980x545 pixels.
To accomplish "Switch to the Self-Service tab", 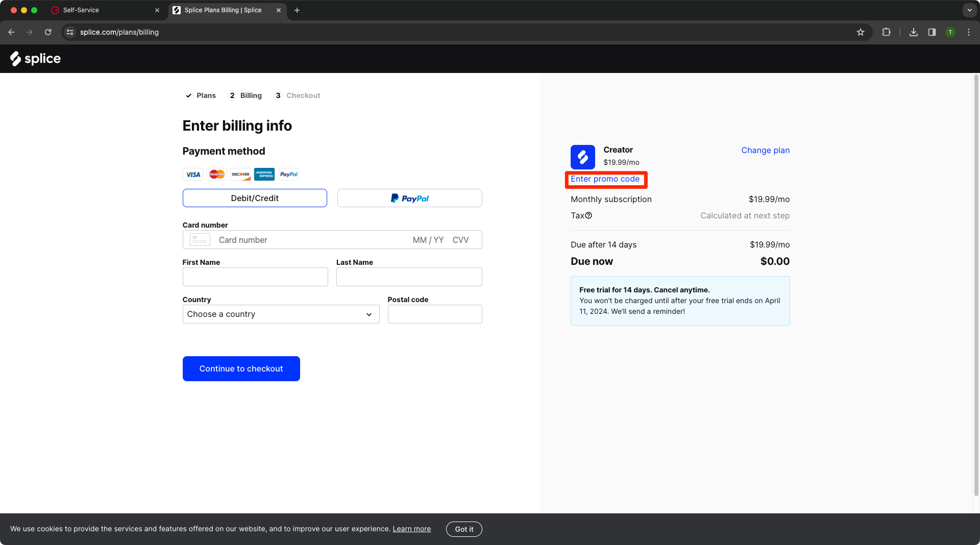I will point(106,10).
